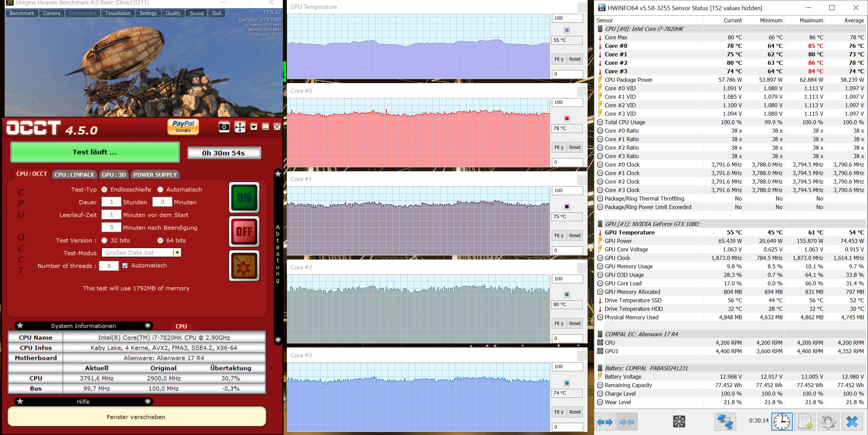Screen dimensions: 868x435
Task: Choose the 32 bits test version
Action: [x=104, y=240]
